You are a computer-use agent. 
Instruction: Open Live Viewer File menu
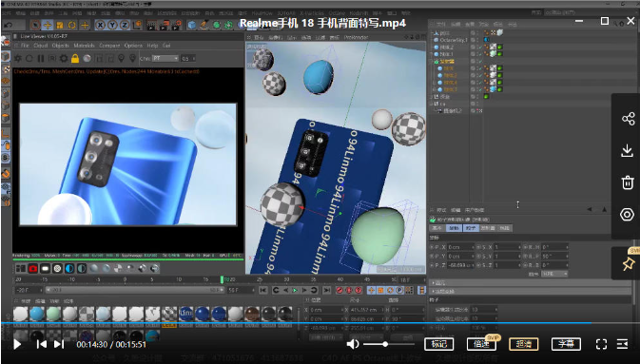coord(25,46)
